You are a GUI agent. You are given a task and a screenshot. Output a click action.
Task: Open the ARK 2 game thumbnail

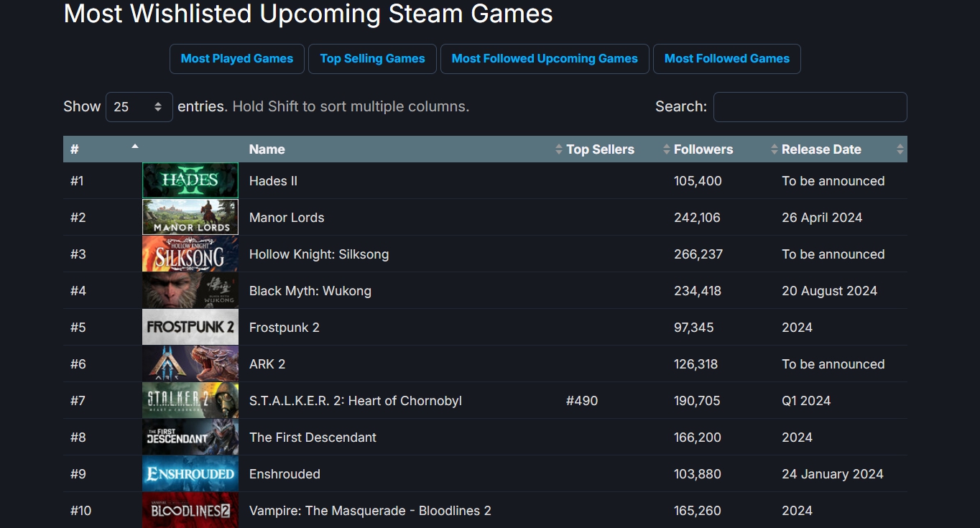pyautogui.click(x=190, y=363)
